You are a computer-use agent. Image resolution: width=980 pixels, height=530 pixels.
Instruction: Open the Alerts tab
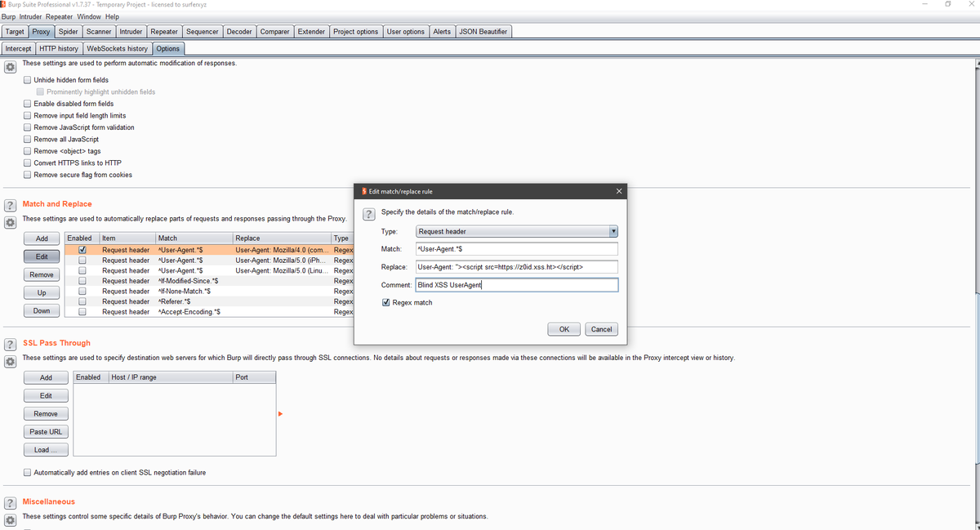[442, 32]
